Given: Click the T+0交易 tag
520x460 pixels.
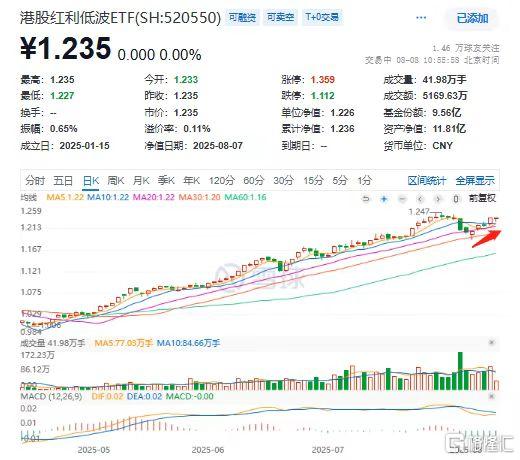Looking at the screenshot, I should click(322, 17).
